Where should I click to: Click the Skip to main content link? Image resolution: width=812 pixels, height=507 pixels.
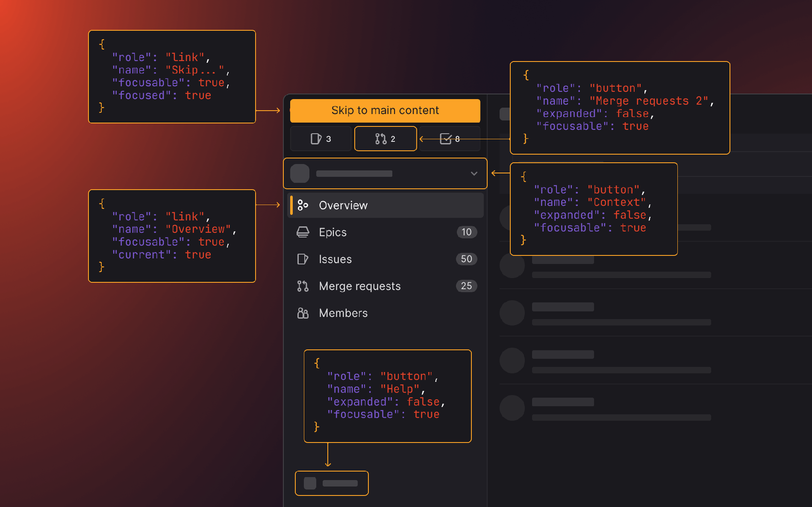385,111
